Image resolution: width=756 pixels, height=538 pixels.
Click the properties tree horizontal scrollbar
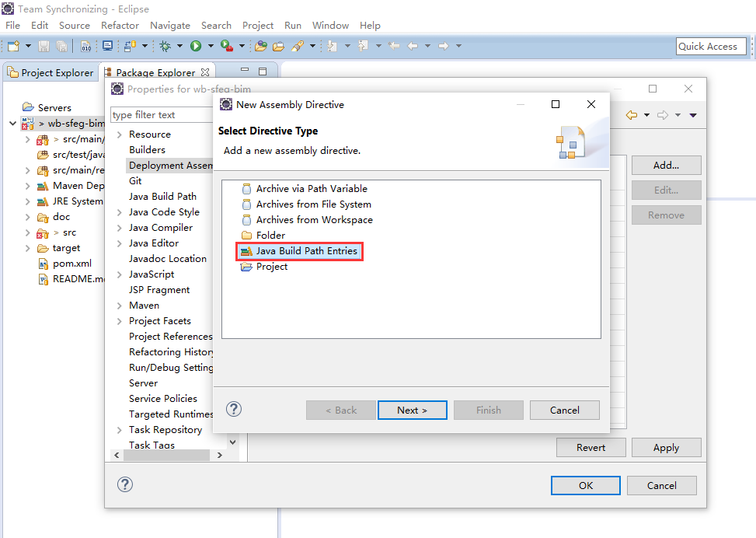click(x=167, y=455)
